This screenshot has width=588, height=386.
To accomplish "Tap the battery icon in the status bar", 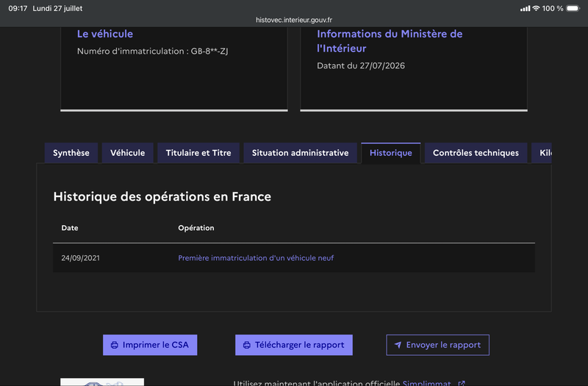I will click(573, 8).
